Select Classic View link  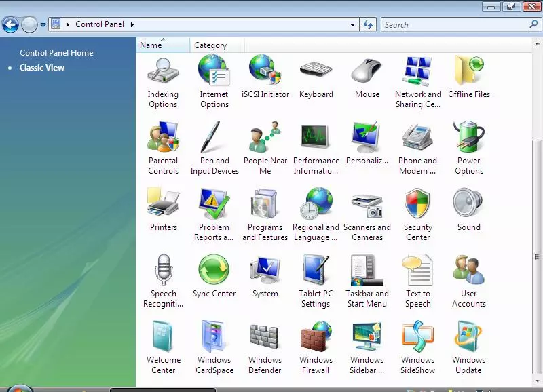(42, 67)
